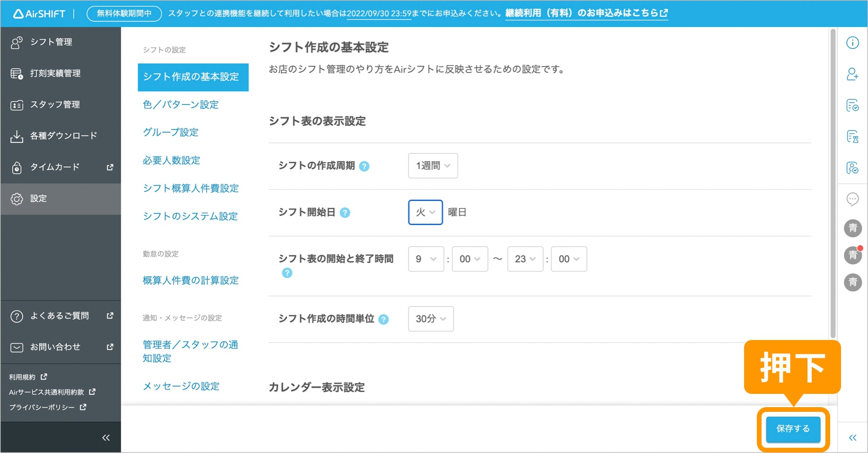Click the help icon beside シフトの作成周期
This screenshot has width=868, height=453.
click(x=364, y=166)
